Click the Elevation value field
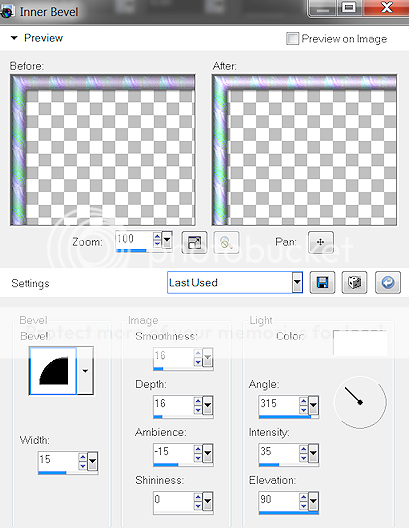 (279, 500)
